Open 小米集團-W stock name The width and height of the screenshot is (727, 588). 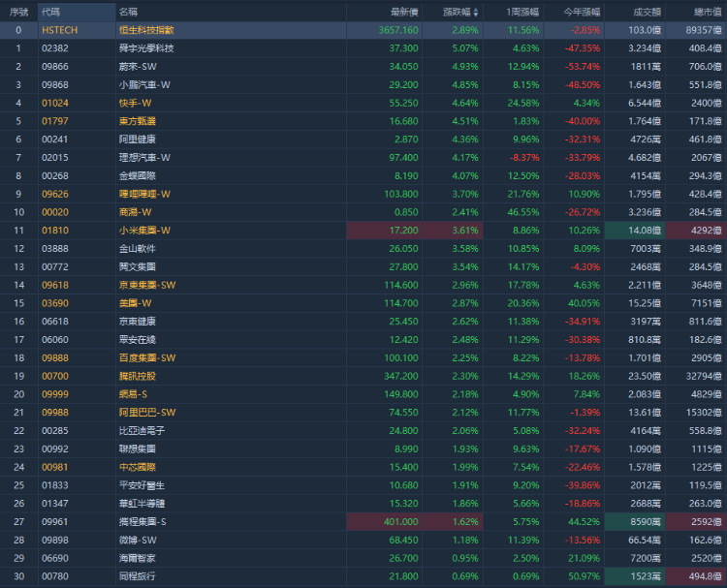pyautogui.click(x=144, y=231)
